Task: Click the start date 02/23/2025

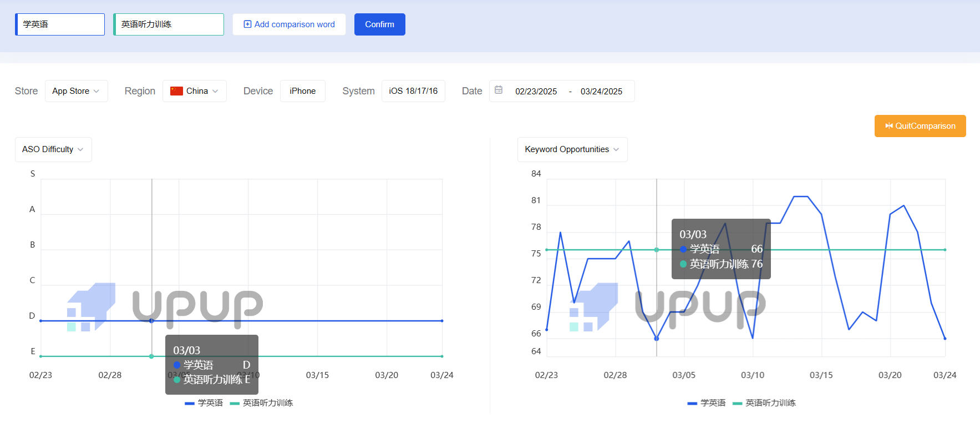Action: click(536, 92)
